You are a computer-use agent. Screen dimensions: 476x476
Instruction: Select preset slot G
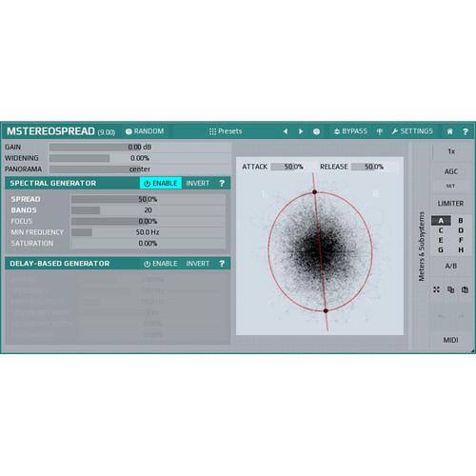click(x=441, y=250)
